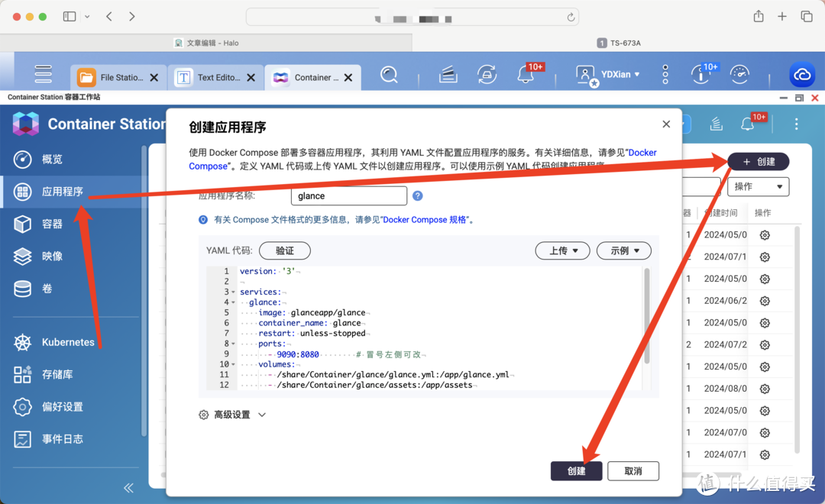Open the QNAP search magnifier
This screenshot has width=825, height=504.
[389, 74]
